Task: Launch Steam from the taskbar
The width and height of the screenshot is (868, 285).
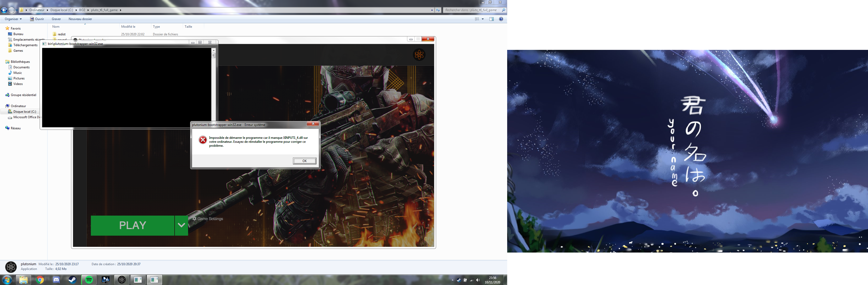Action: (72, 280)
